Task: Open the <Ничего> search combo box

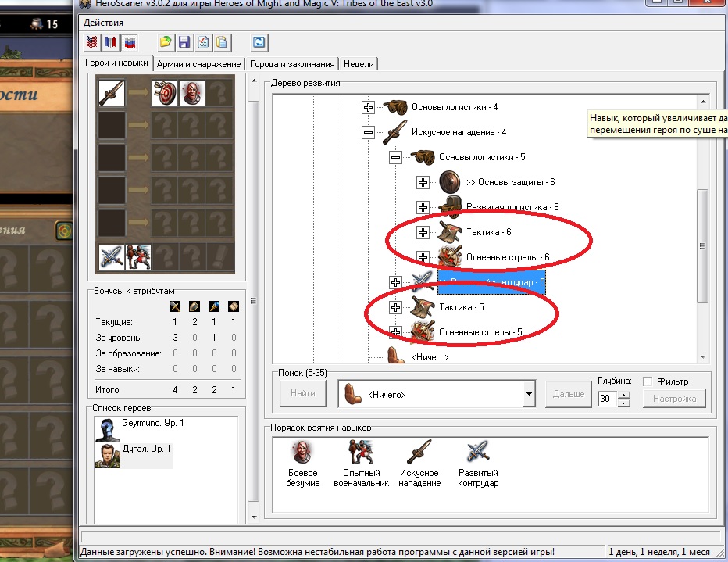Action: tap(437, 394)
